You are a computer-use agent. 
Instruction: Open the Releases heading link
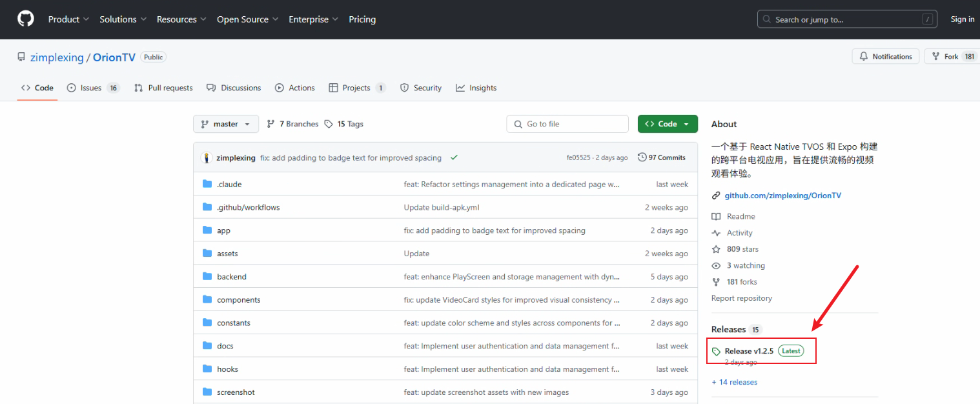pos(728,329)
